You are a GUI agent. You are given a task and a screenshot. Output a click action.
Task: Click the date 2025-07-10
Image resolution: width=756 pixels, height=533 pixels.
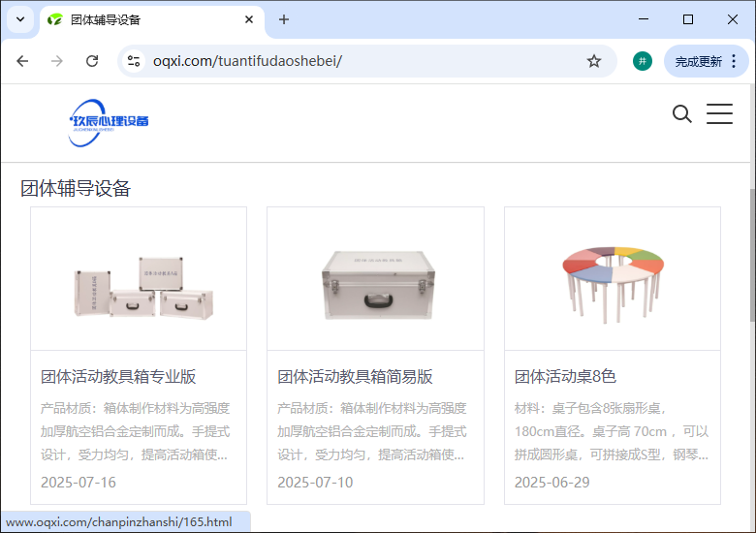click(x=315, y=483)
